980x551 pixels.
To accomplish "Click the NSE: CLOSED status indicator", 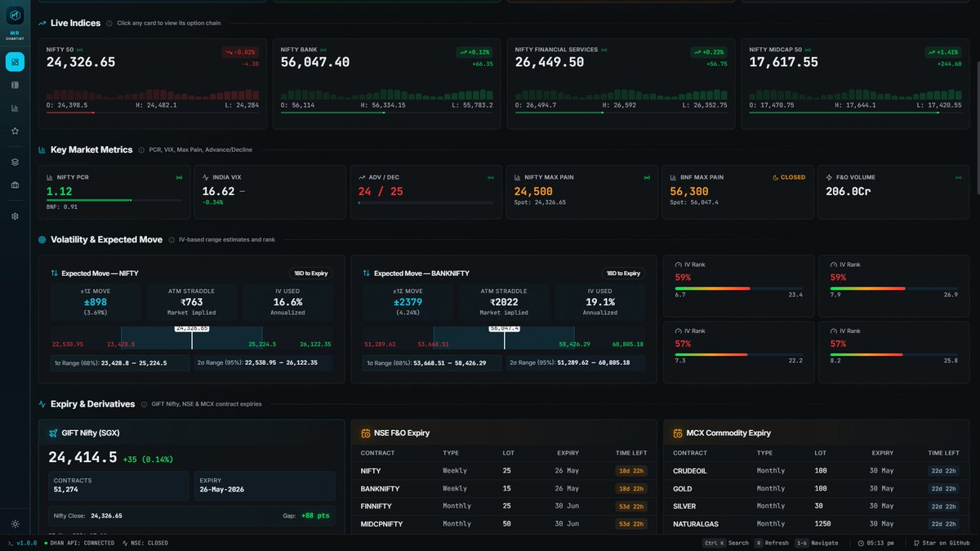I will pyautogui.click(x=145, y=543).
